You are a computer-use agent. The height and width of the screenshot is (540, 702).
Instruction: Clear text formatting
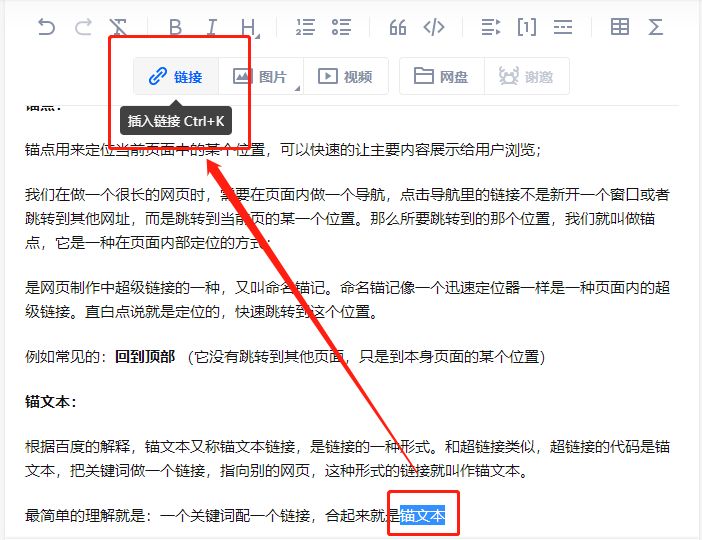click(x=119, y=27)
